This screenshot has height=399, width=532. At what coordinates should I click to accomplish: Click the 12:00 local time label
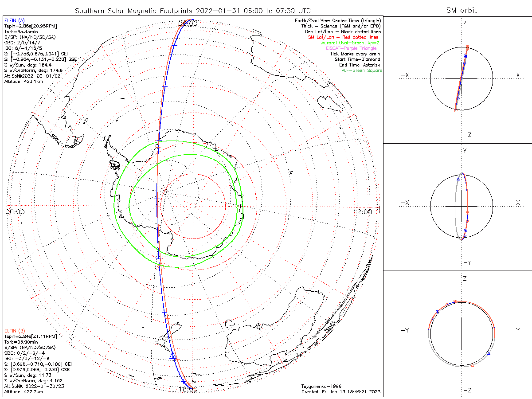click(x=363, y=212)
